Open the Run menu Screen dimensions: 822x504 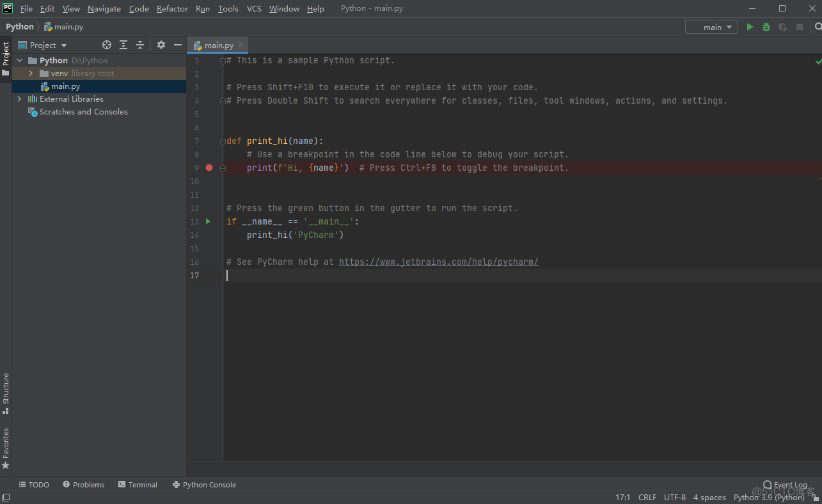pos(203,8)
